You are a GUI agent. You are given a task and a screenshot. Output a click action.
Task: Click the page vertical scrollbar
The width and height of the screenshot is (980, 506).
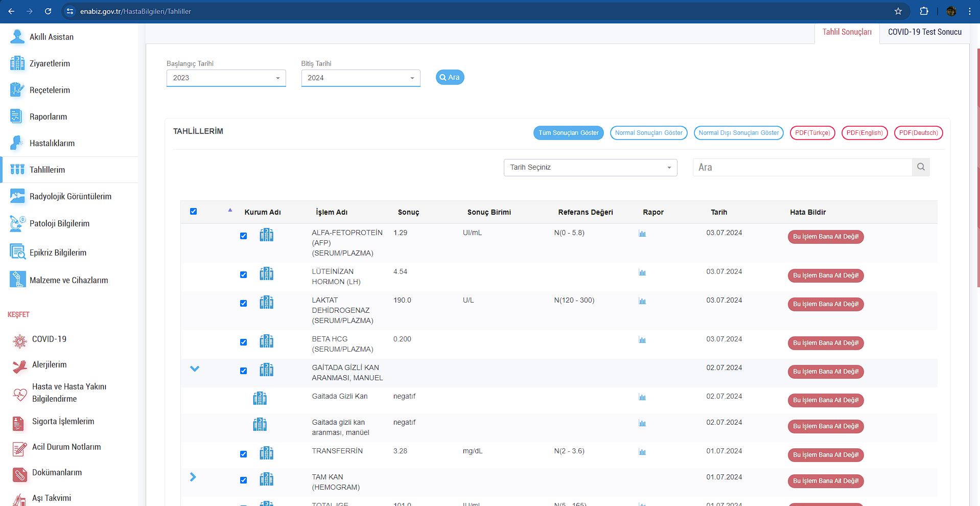tap(978, 168)
